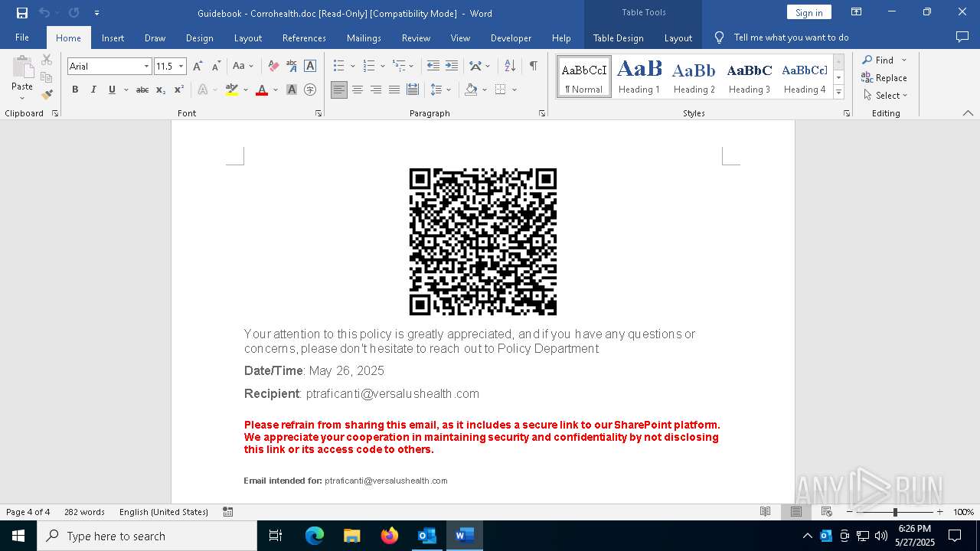The image size is (980, 551).
Task: Open Ribbon Display Options icon
Action: (x=857, y=12)
